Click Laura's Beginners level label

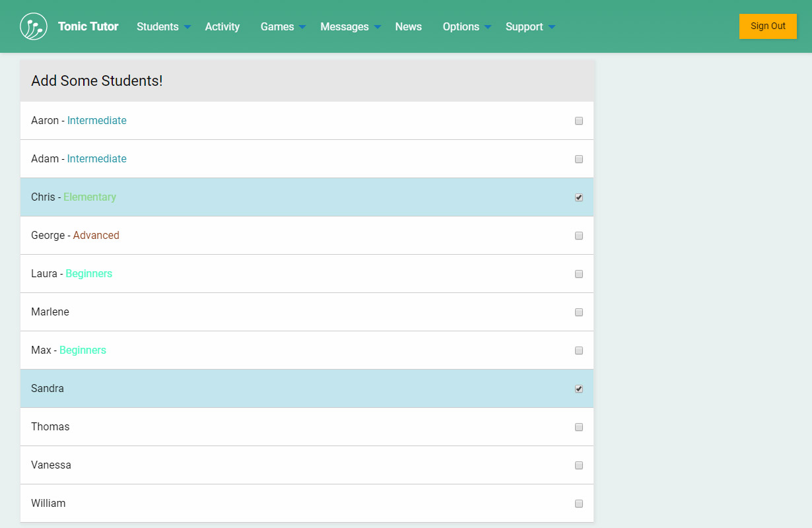[89, 274]
